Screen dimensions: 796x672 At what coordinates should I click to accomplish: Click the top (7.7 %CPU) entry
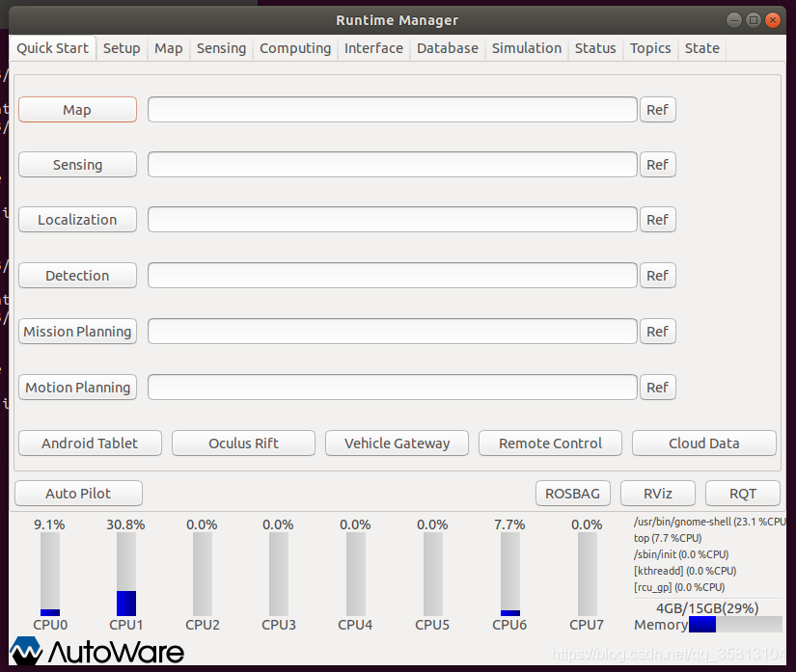668,538
